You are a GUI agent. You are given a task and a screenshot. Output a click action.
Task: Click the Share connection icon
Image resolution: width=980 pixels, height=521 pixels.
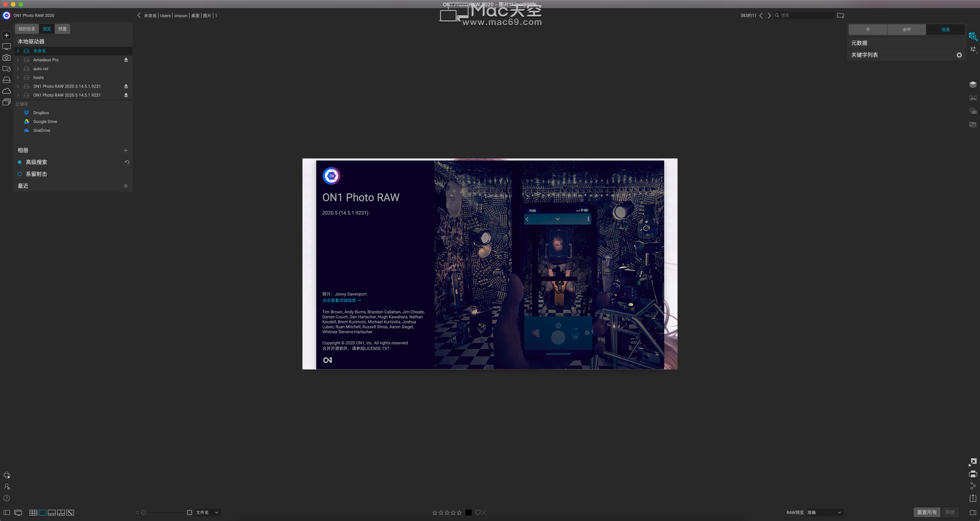pyautogui.click(x=973, y=486)
